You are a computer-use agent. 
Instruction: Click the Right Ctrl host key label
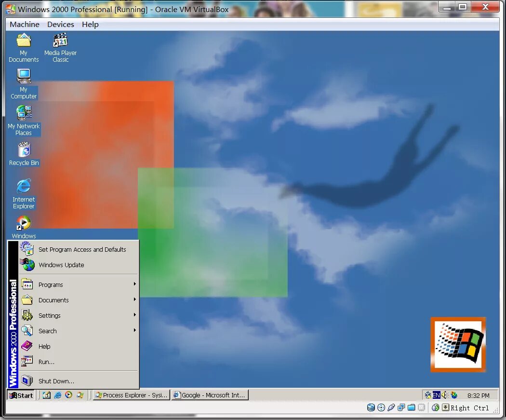(x=469, y=408)
